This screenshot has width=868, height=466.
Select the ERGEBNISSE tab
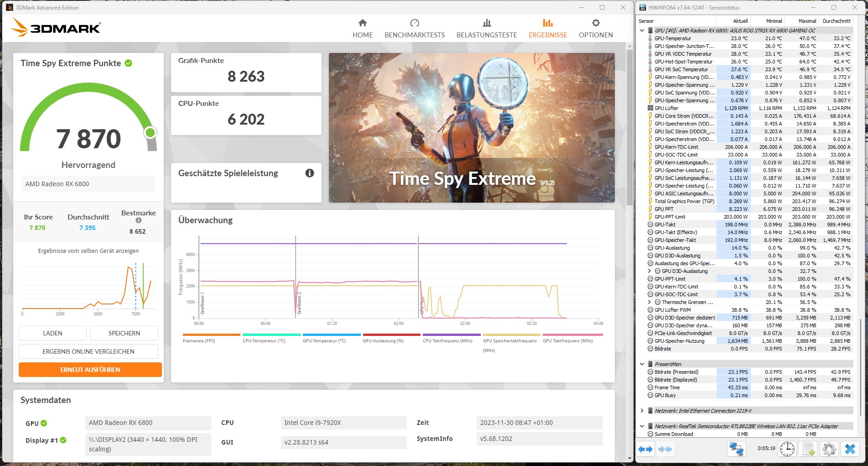click(548, 29)
